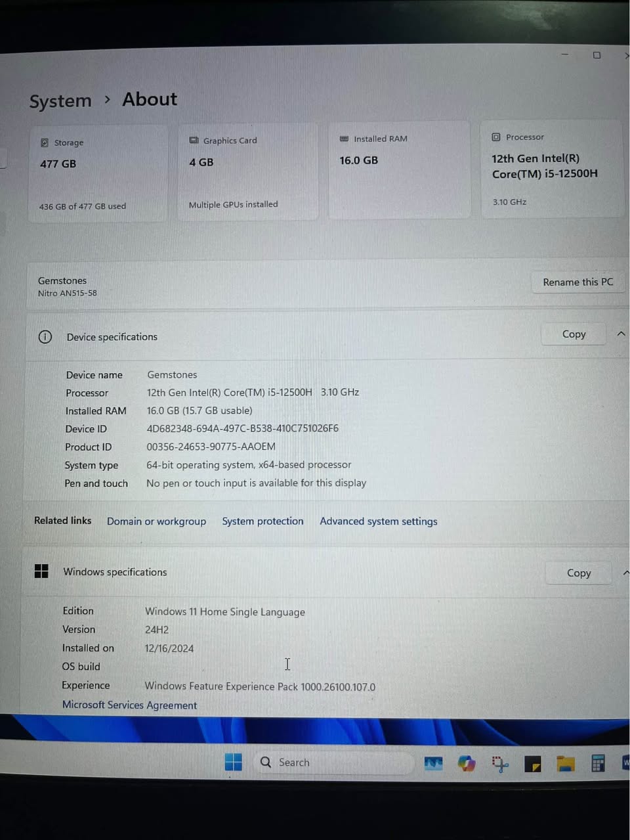Collapse the Device specifications section
The height and width of the screenshot is (840, 630).
[621, 334]
